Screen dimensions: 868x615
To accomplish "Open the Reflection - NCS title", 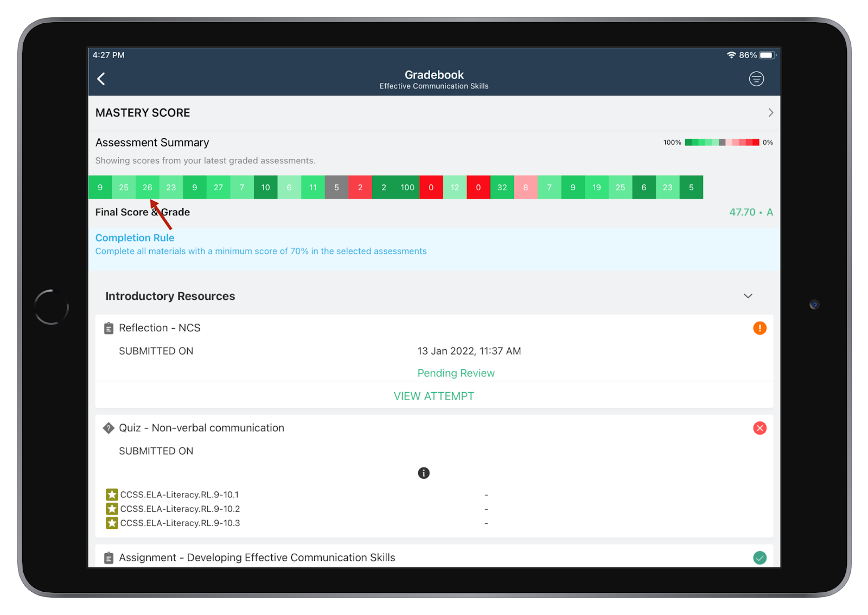I will tap(159, 328).
